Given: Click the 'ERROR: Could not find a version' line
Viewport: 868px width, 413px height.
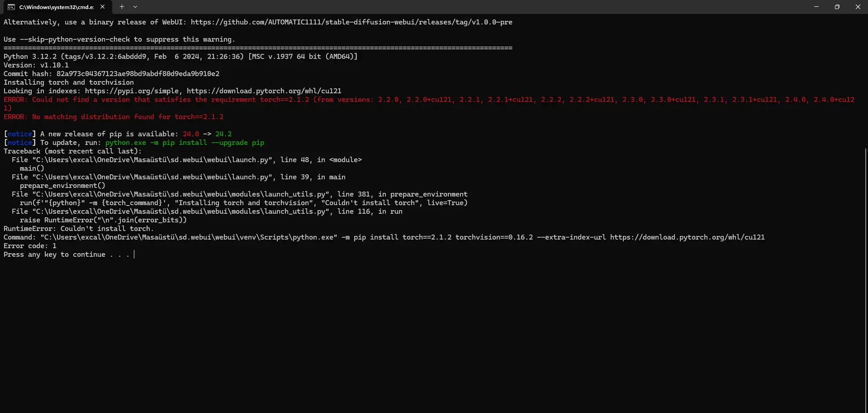Looking at the screenshot, I should pos(429,104).
